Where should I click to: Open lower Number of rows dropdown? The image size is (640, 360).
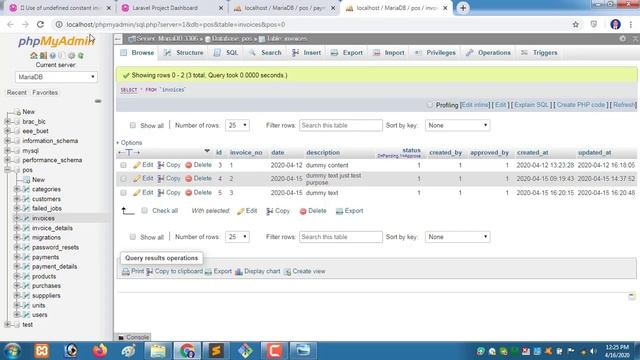pyautogui.click(x=237, y=237)
